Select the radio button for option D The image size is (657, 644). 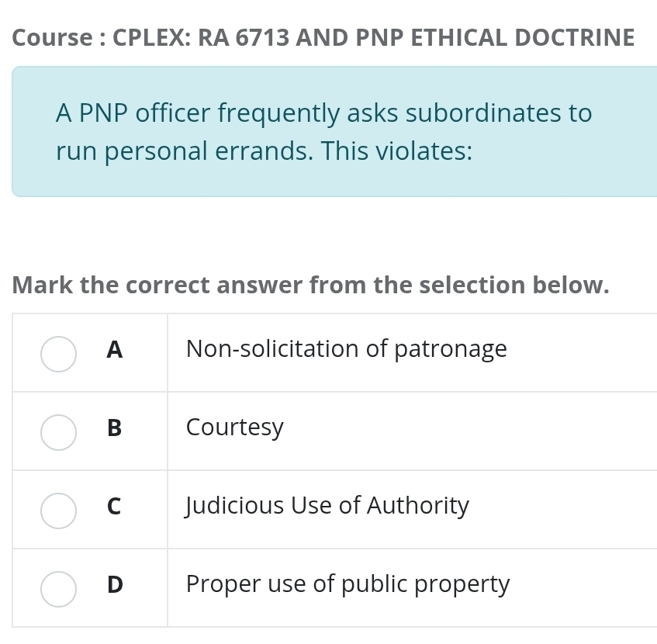[x=58, y=588]
